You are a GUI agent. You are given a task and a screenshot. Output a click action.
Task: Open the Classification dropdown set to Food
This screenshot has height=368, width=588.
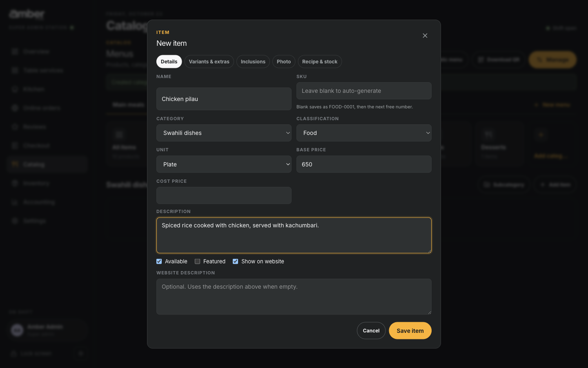[x=364, y=133]
